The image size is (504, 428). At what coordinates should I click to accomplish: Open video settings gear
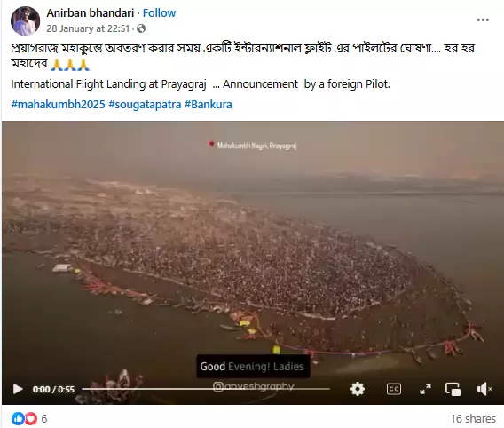358,389
